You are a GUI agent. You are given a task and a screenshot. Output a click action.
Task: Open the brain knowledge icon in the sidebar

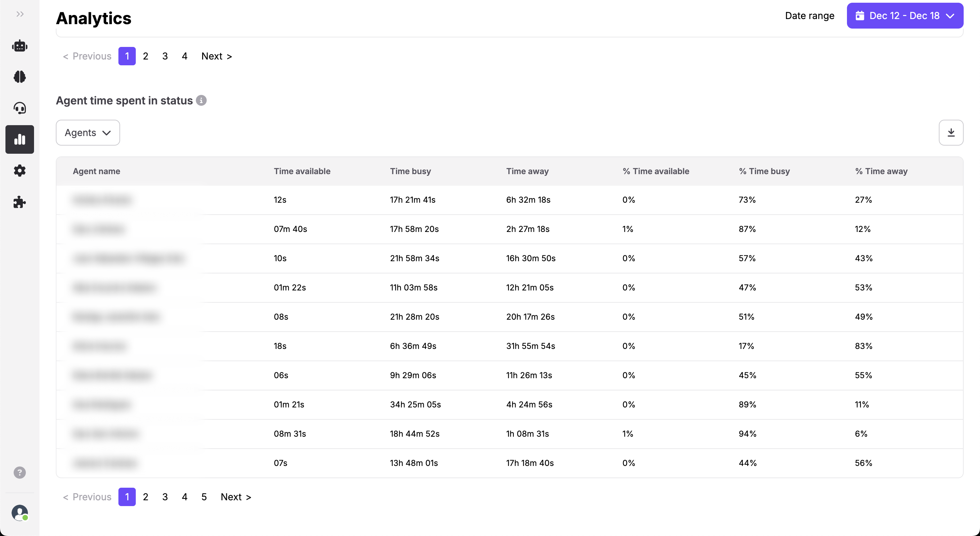[20, 77]
